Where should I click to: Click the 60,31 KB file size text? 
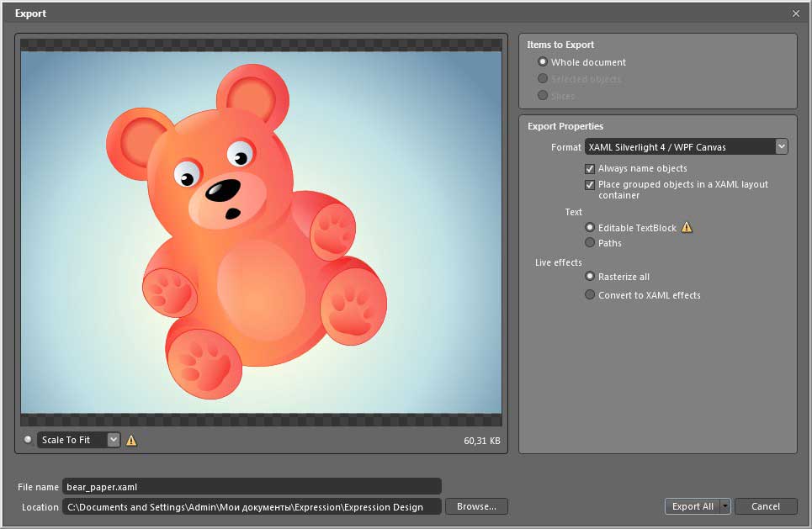pos(481,441)
